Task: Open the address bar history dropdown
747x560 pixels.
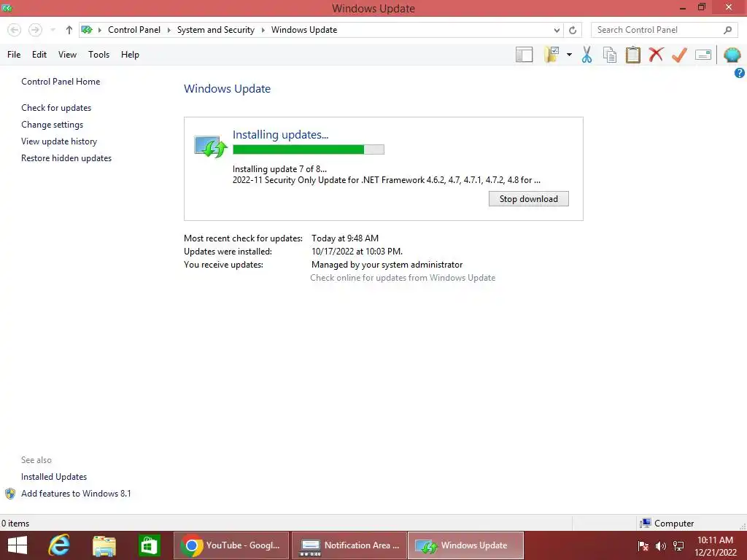Action: tap(557, 30)
